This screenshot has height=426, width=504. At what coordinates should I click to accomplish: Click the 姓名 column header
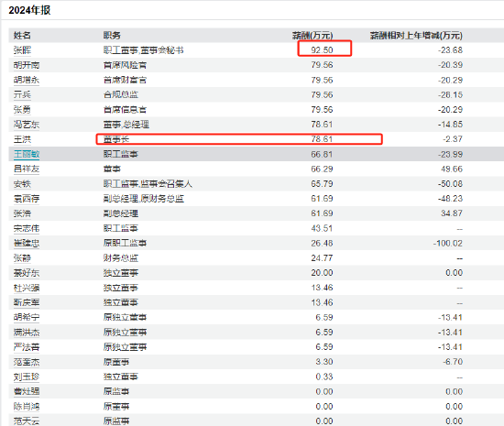point(22,36)
